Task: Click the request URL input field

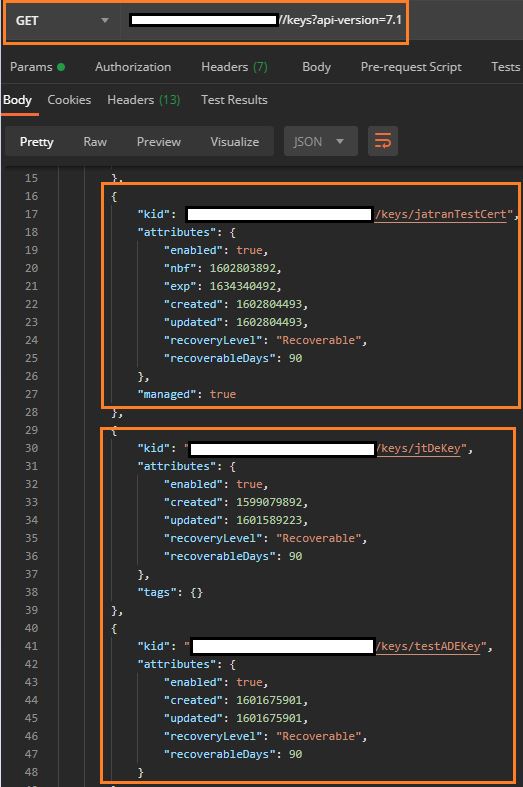Action: click(x=264, y=21)
